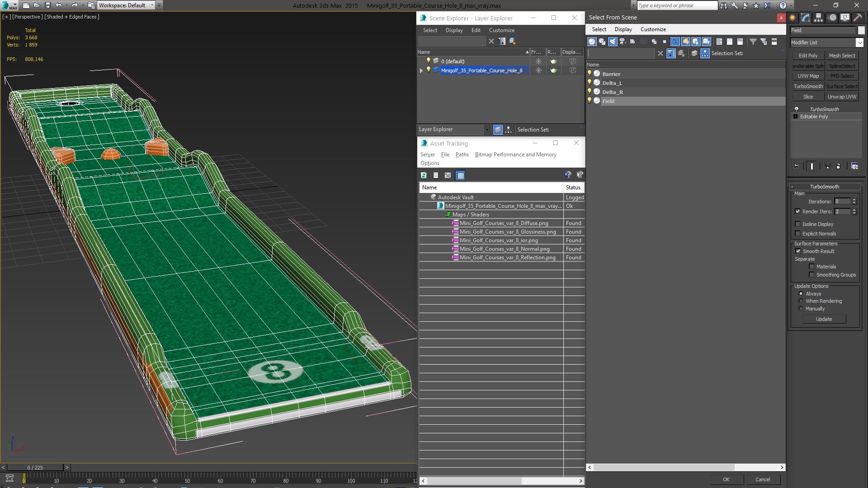Enable Isoline Display checkbox
This screenshot has height=488, width=868.
(797, 224)
